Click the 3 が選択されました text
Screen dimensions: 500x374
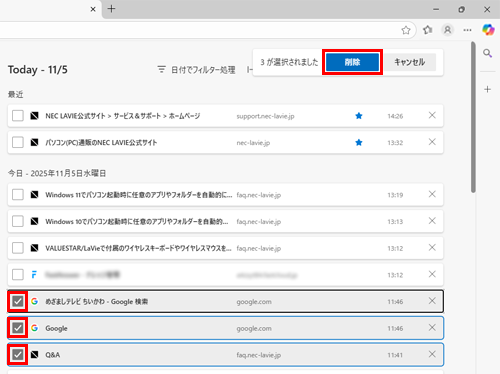coord(289,62)
